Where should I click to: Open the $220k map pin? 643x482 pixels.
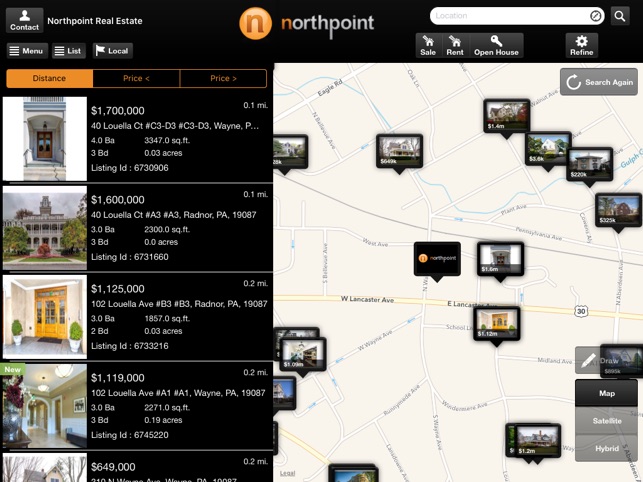tap(590, 164)
